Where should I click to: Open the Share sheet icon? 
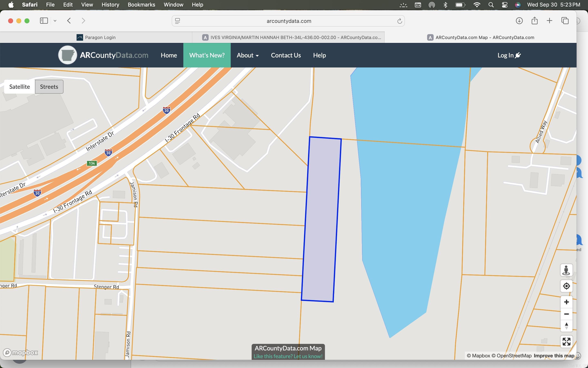pyautogui.click(x=534, y=21)
